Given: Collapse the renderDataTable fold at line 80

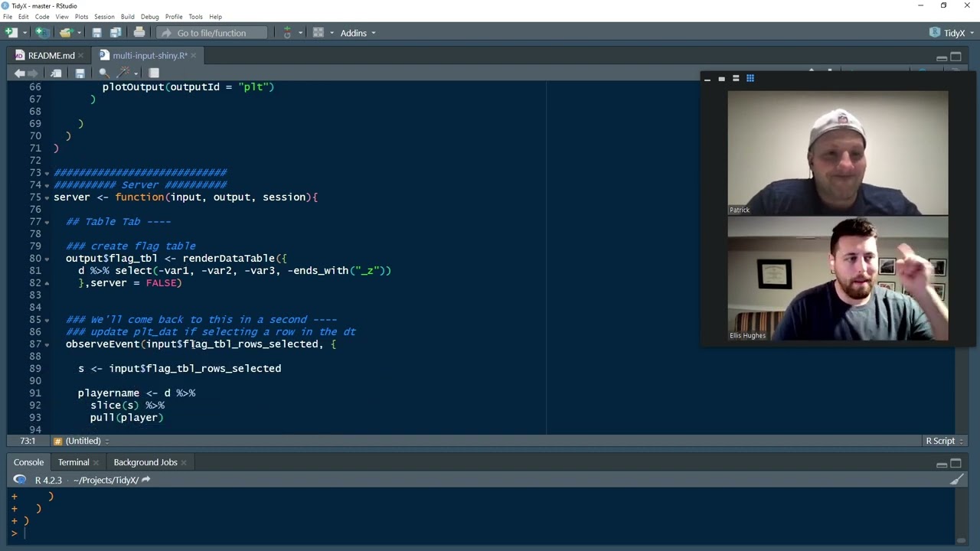Looking at the screenshot, I should [x=47, y=259].
